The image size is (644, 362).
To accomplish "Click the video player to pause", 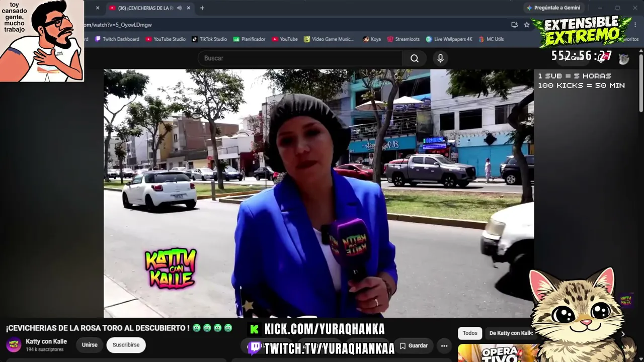I will tap(318, 194).
